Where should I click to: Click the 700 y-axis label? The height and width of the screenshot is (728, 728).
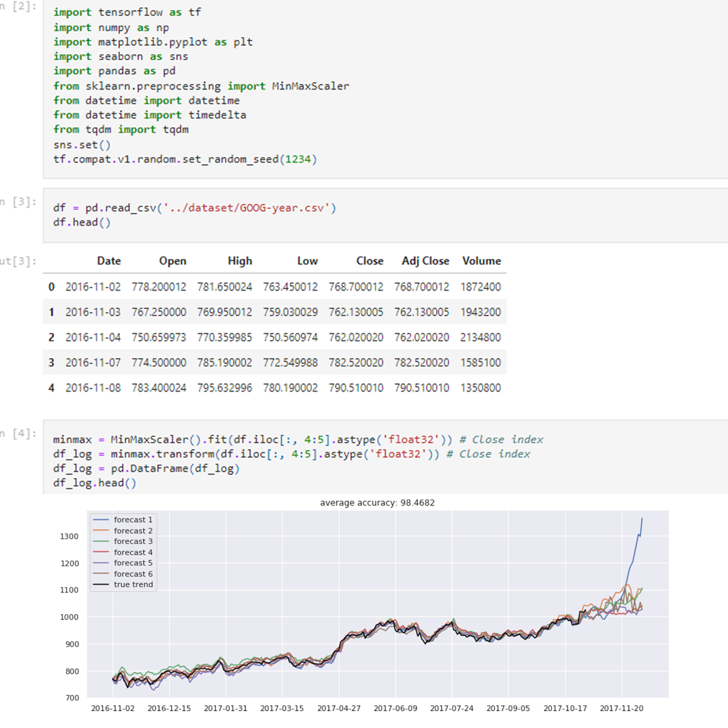(x=72, y=698)
